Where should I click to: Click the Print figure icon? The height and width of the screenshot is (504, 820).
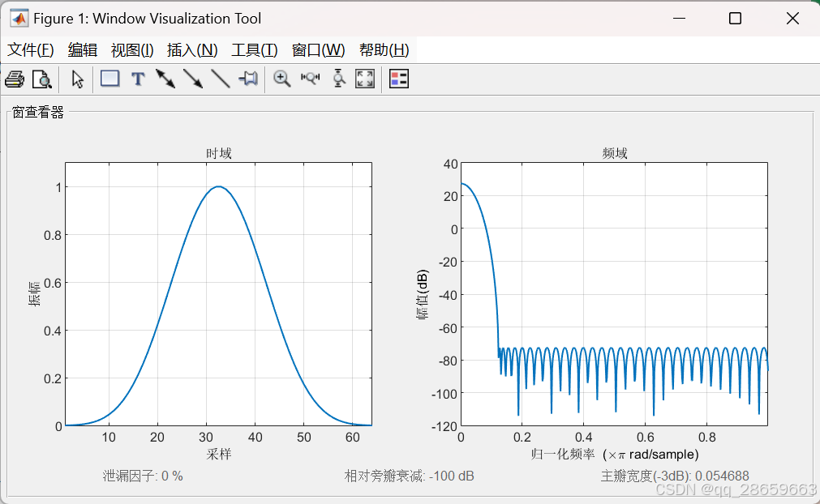15,79
